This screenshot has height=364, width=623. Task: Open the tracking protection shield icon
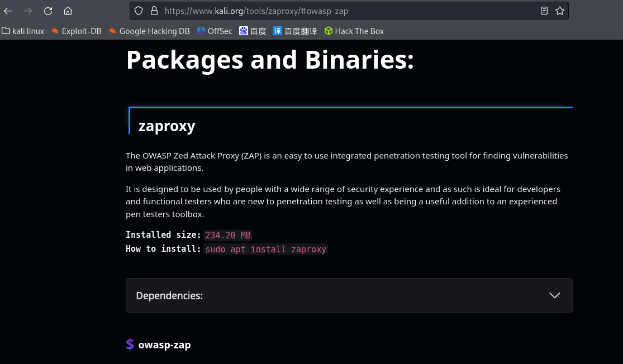tap(138, 11)
